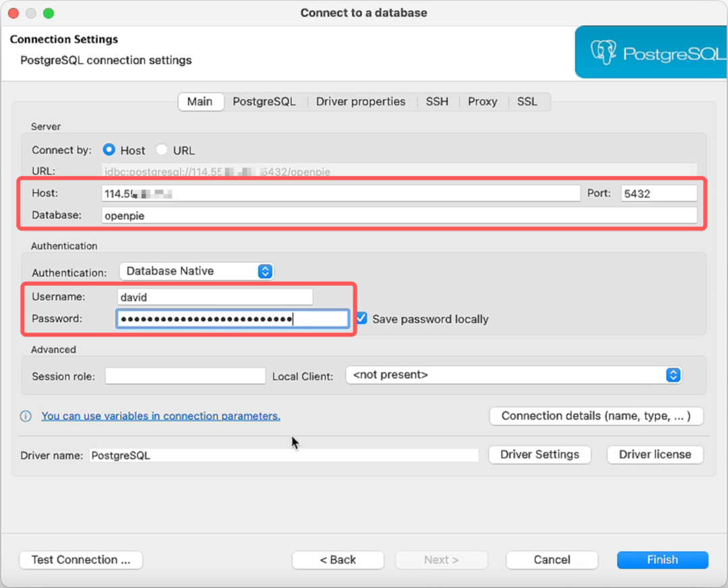Select the URL radio button
This screenshot has width=728, height=588.
(162, 150)
